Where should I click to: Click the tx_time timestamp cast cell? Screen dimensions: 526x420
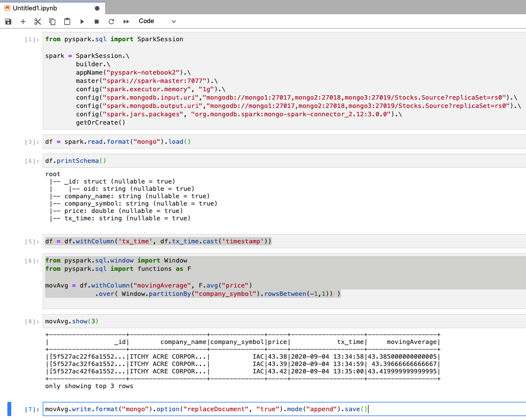[x=284, y=241]
